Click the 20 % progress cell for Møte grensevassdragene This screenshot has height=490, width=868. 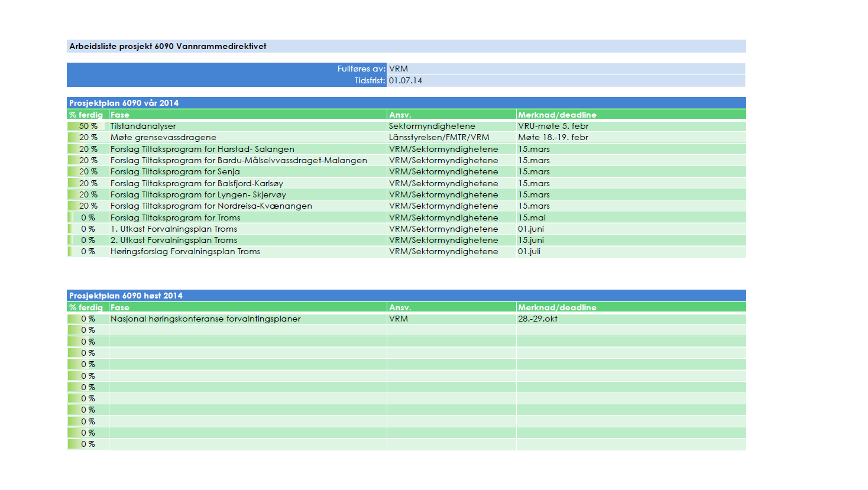pos(88,137)
